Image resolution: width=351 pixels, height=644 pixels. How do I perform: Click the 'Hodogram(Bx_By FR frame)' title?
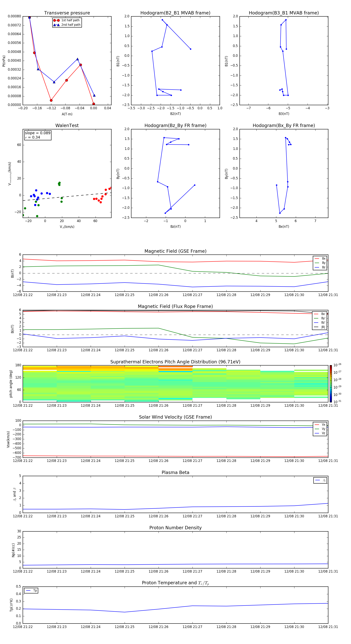tap(284, 125)
